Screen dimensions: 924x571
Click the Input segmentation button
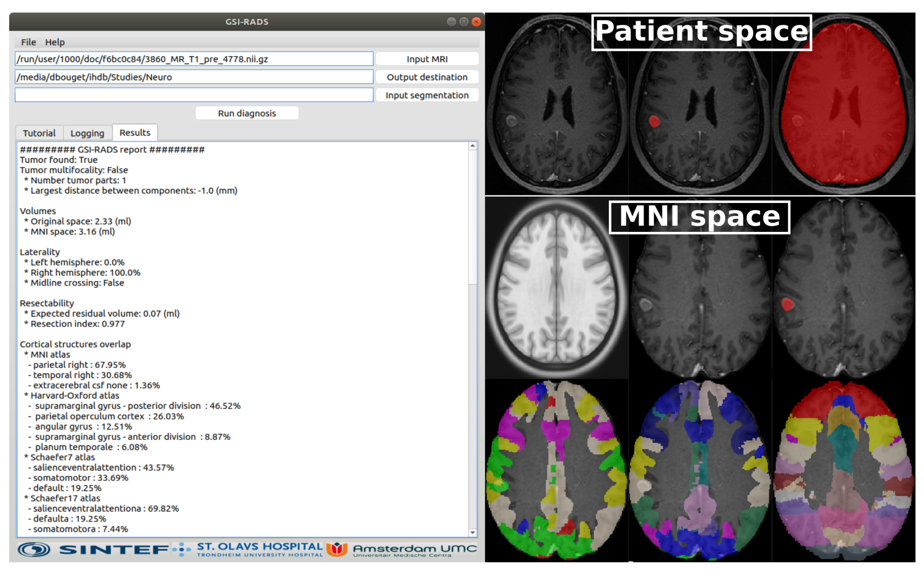427,95
